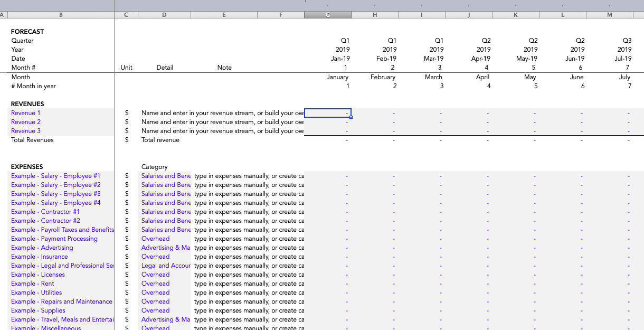Select the Jan-19 date cell
The height and width of the screenshot is (330, 644).
tap(340, 59)
